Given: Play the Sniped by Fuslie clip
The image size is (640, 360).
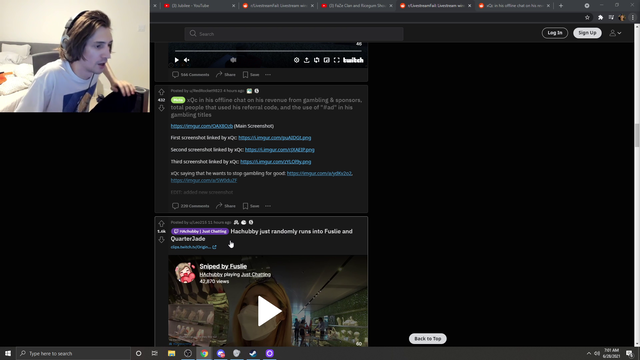Looking at the screenshot, I should (x=268, y=311).
